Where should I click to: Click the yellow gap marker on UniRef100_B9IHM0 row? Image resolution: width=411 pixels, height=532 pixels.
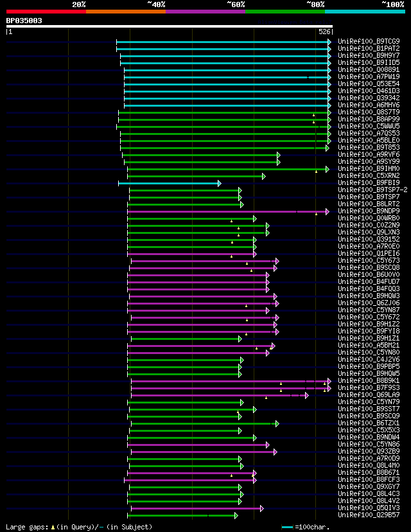click(x=316, y=172)
